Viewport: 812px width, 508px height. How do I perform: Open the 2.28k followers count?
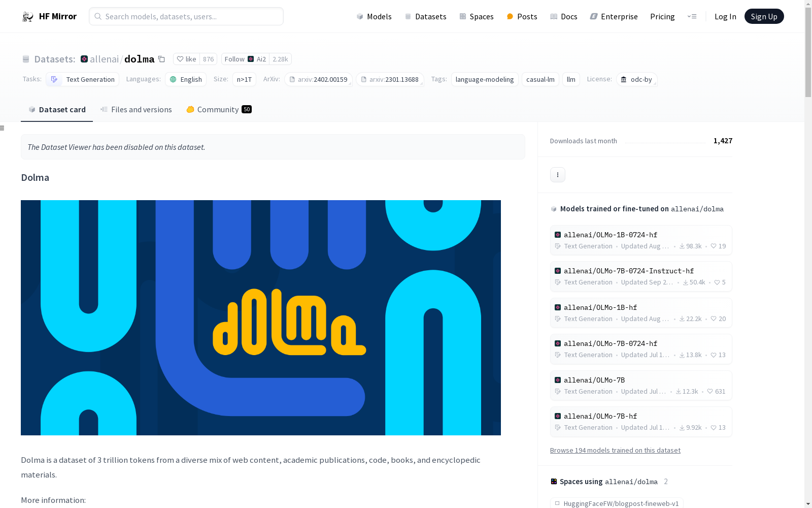(x=280, y=59)
